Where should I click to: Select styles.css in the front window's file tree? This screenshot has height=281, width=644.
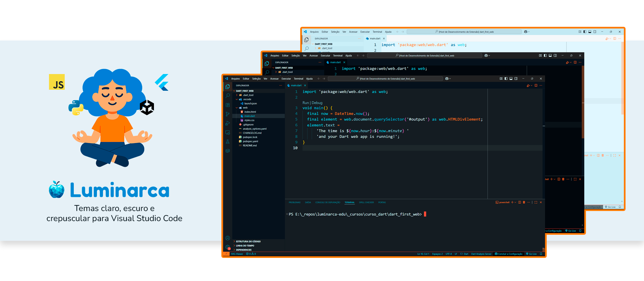[259, 120]
